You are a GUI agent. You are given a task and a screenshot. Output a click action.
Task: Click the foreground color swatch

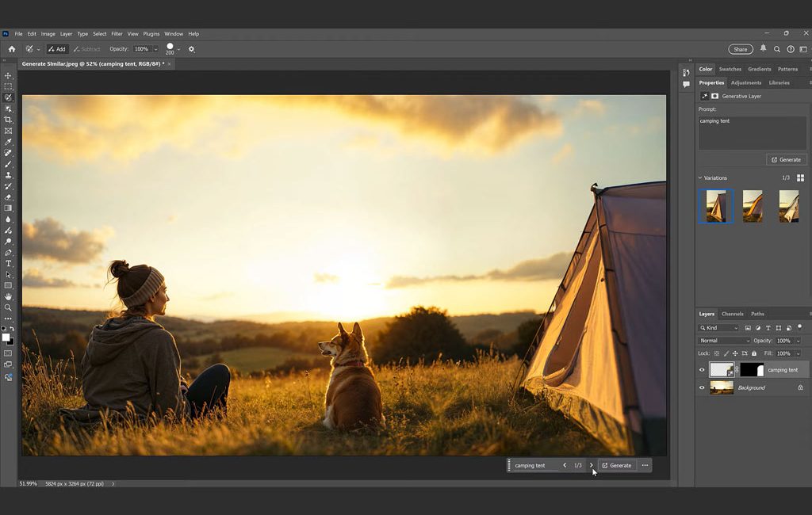(6, 338)
